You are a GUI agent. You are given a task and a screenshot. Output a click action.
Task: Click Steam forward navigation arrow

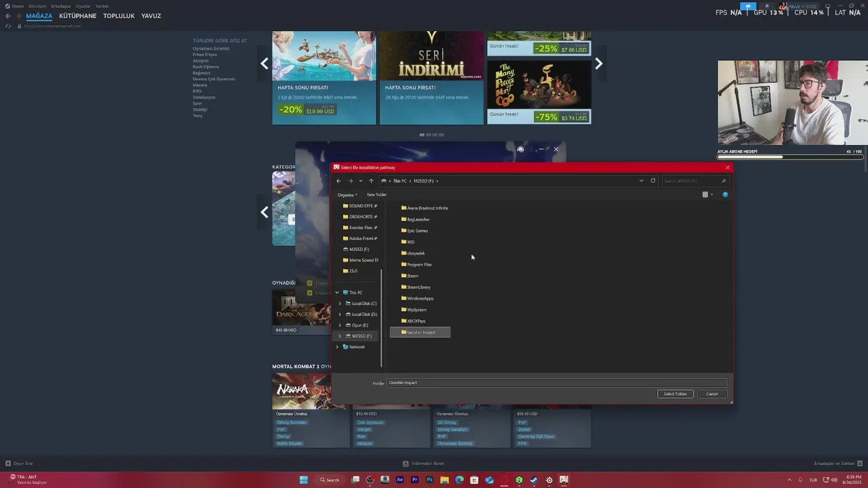[18, 16]
